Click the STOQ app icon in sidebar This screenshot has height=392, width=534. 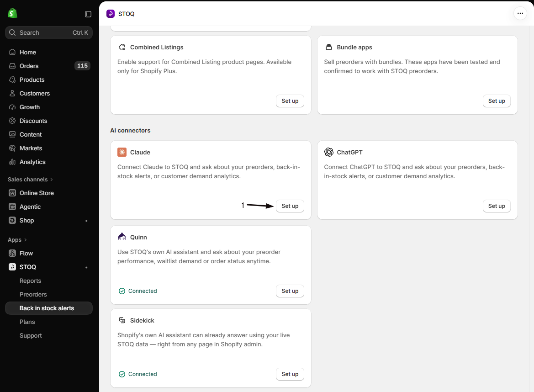pos(12,267)
